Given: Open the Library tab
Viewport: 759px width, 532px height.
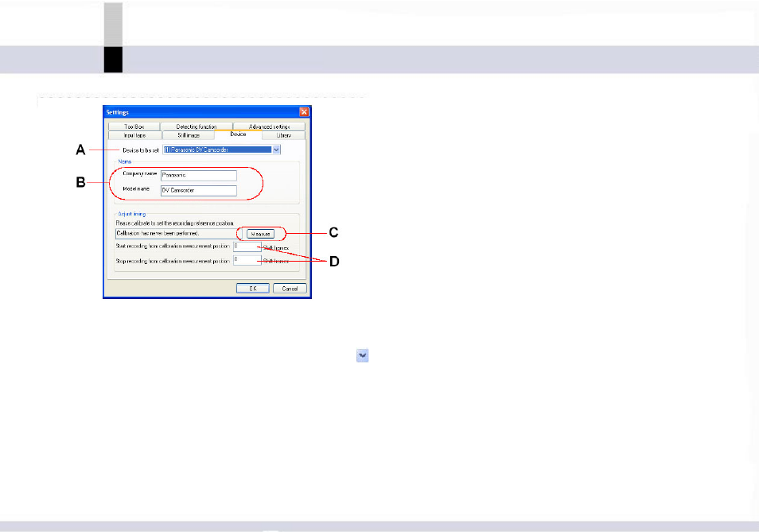Looking at the screenshot, I should point(284,135).
